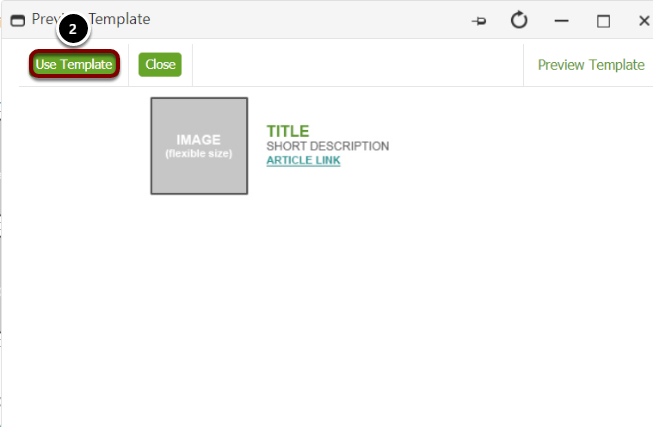The image size is (653, 427).
Task: Select the IMAGE placeholder box
Action: 199,146
